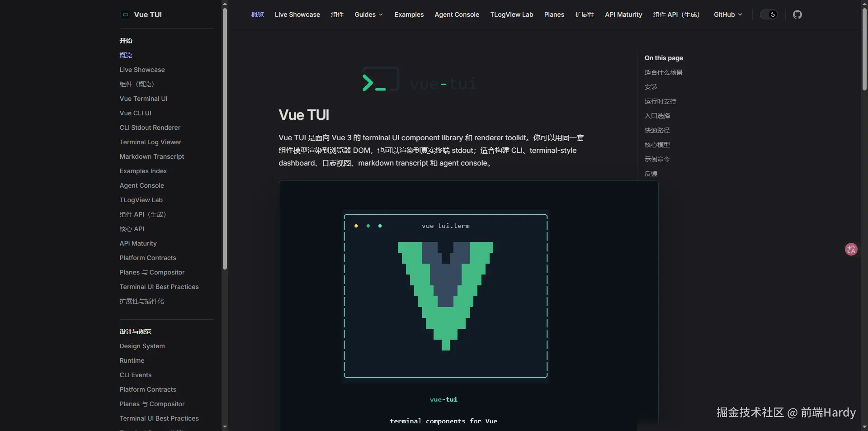Open API Maturity in the sidebar

pos(138,243)
